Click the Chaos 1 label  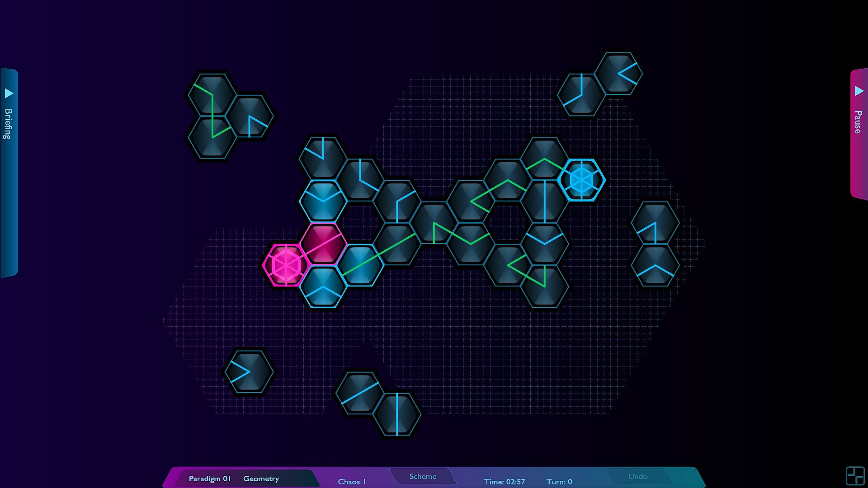(x=352, y=482)
